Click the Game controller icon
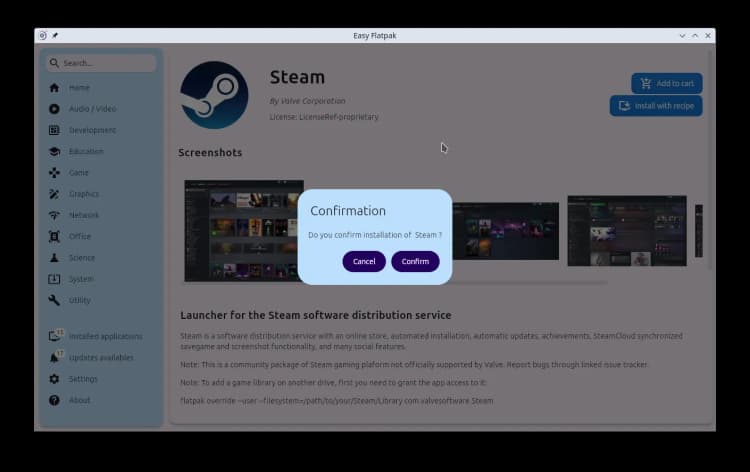Viewport: 750px width, 472px height. coord(54,173)
